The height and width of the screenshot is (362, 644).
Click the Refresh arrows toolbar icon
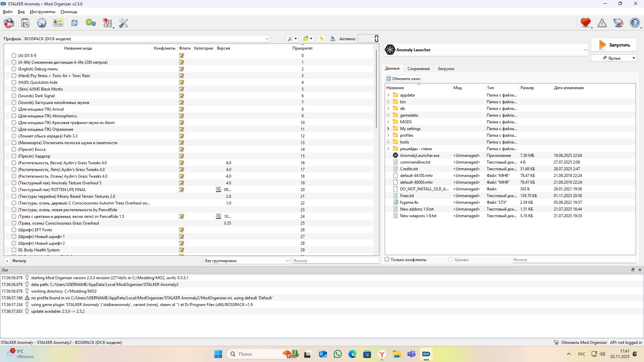click(x=74, y=23)
